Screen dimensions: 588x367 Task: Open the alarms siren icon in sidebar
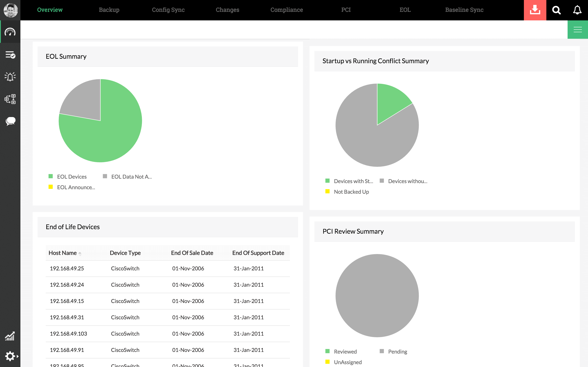point(10,77)
